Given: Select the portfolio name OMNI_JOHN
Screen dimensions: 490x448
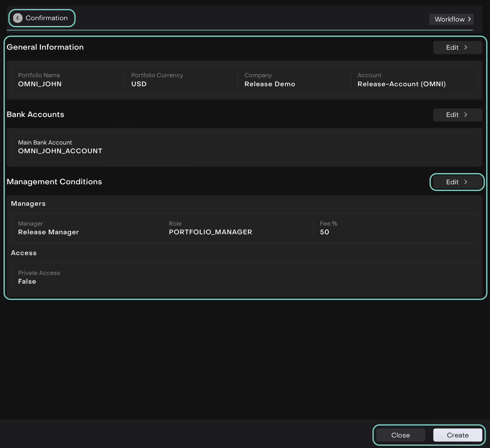Looking at the screenshot, I should click(40, 84).
